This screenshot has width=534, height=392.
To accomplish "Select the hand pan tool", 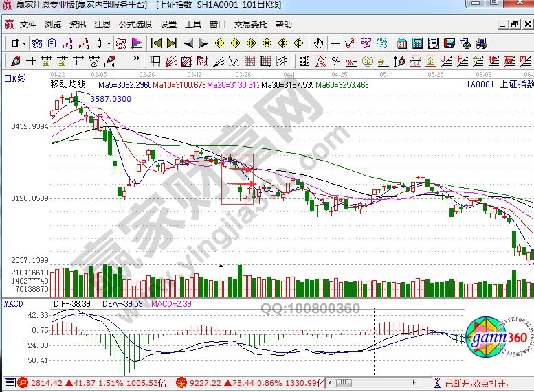I will click(318, 43).
